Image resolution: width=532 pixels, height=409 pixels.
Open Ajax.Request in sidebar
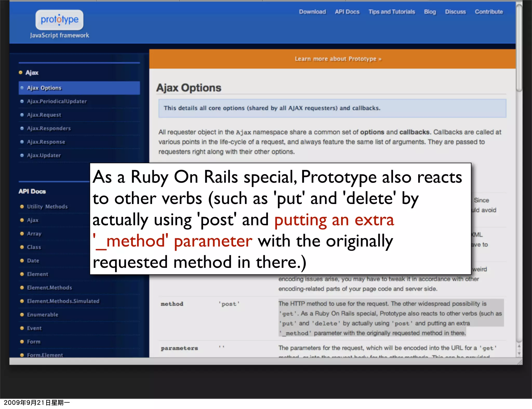44,115
